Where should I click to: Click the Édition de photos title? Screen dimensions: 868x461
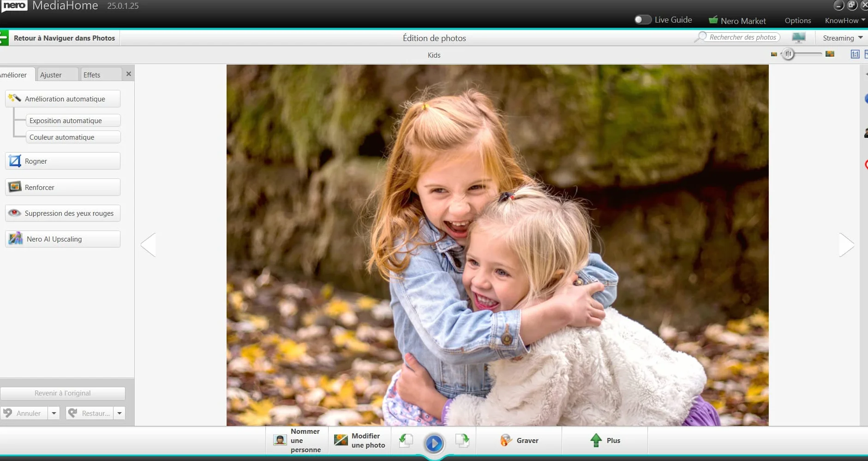[x=434, y=38]
